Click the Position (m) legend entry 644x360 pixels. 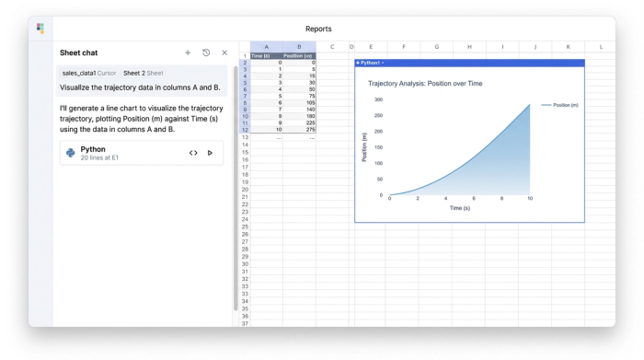point(559,105)
